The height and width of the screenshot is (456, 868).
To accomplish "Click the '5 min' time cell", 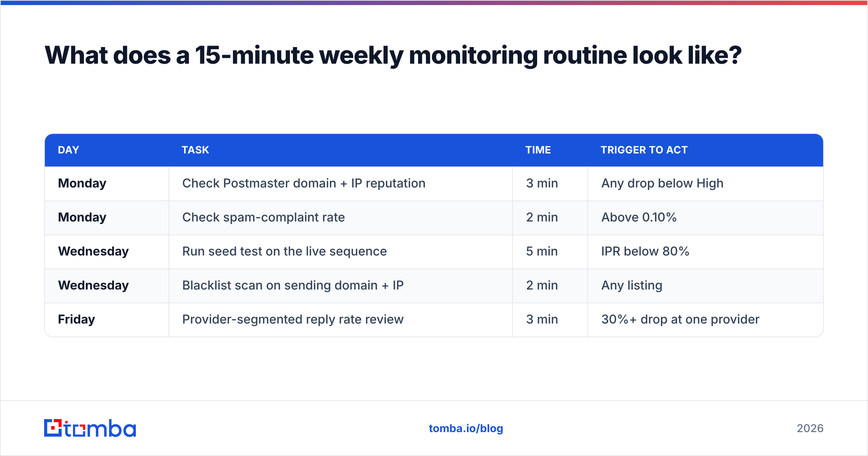I will pos(550,252).
